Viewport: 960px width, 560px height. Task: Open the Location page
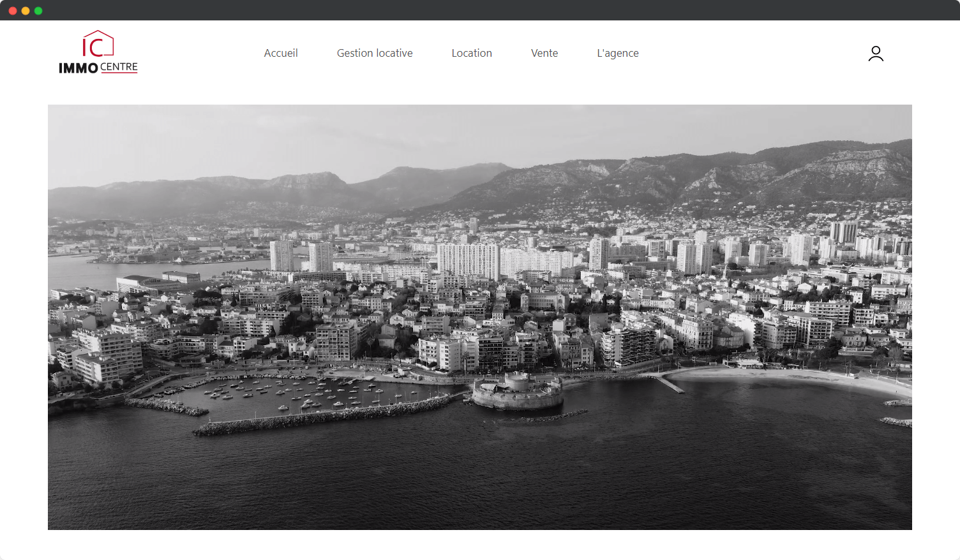click(x=472, y=53)
